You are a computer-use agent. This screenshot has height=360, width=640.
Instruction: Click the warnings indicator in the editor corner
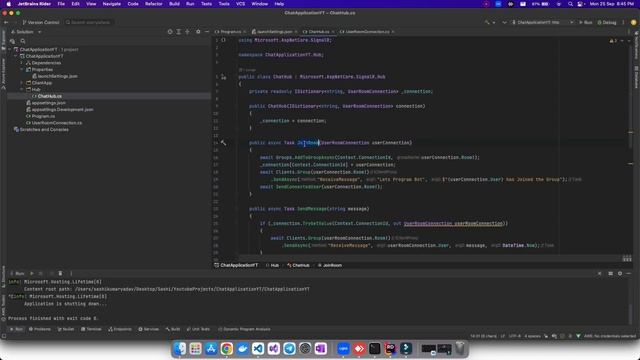[613, 41]
